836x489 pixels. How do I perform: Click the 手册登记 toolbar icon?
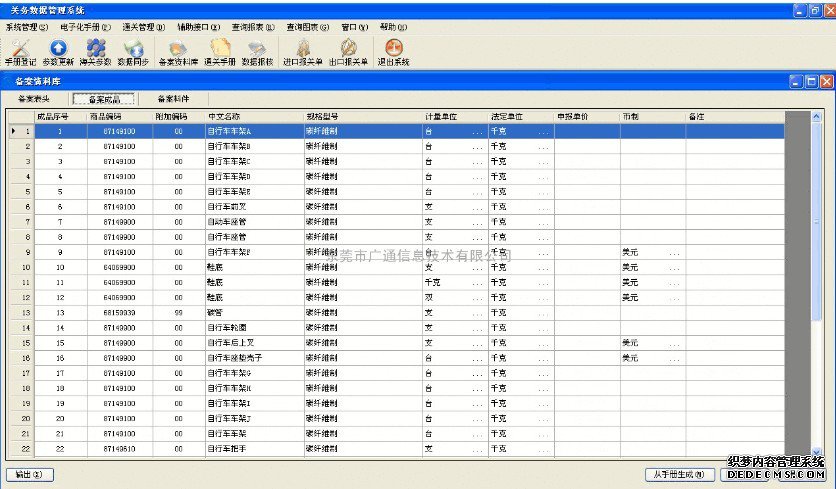pos(20,51)
